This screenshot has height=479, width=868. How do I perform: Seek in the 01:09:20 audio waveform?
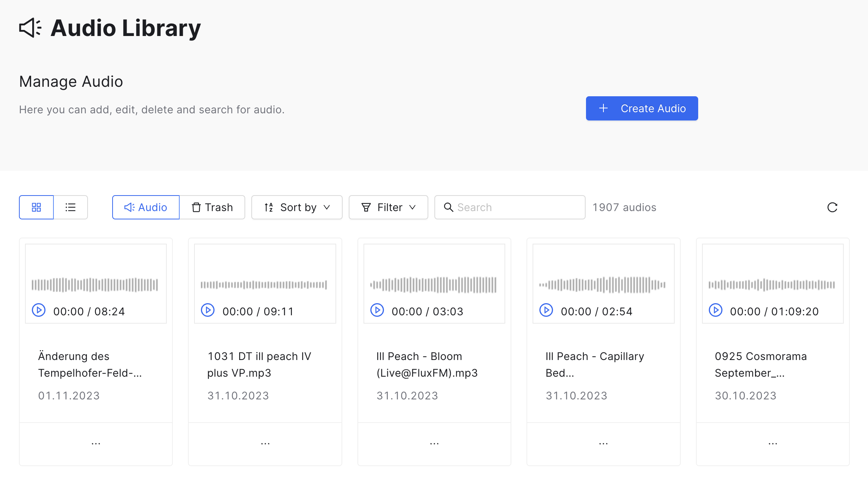pos(772,285)
